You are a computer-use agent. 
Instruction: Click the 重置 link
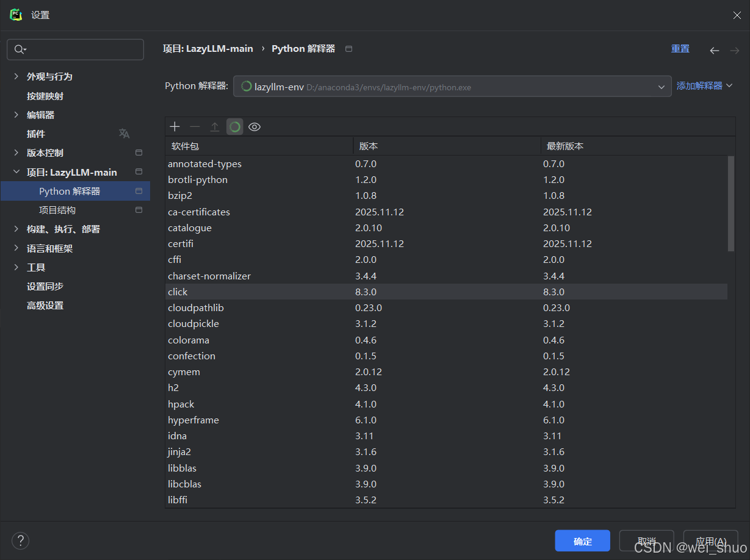[680, 49]
